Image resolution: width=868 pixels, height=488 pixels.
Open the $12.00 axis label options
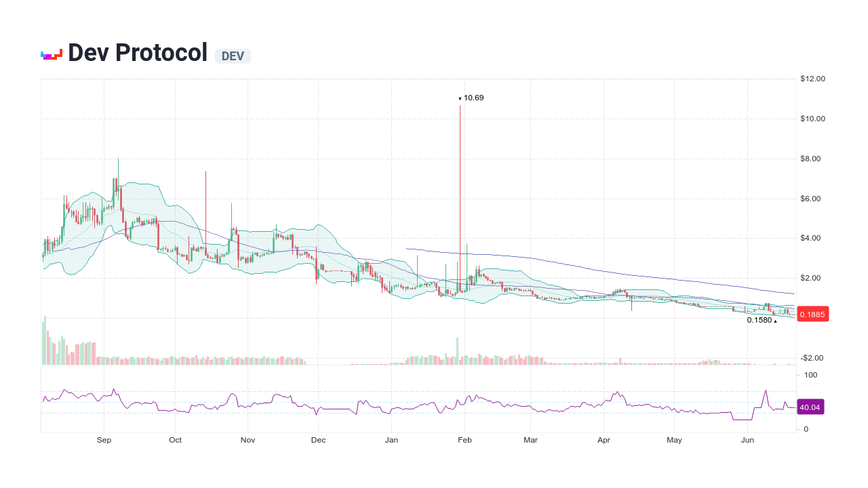tap(812, 78)
